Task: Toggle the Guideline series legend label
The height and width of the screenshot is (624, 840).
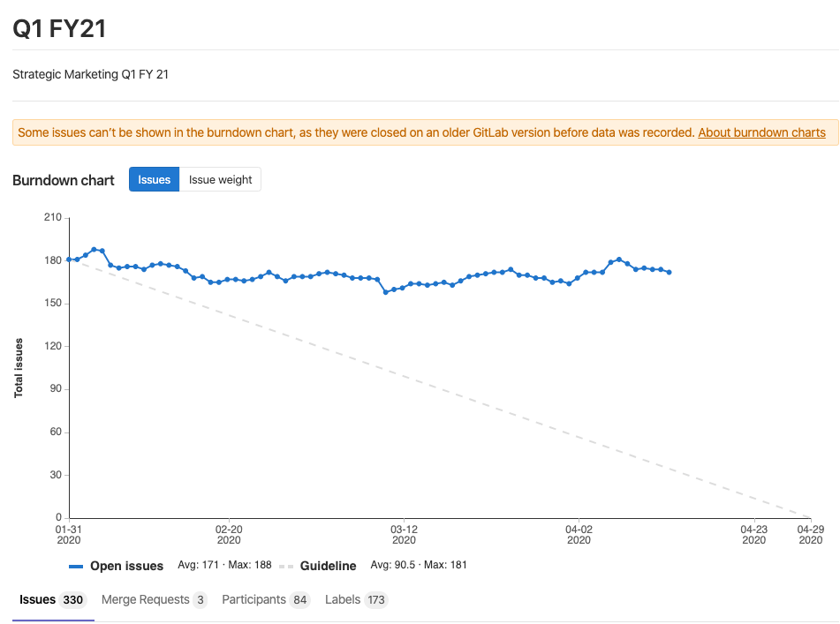Action: click(328, 566)
